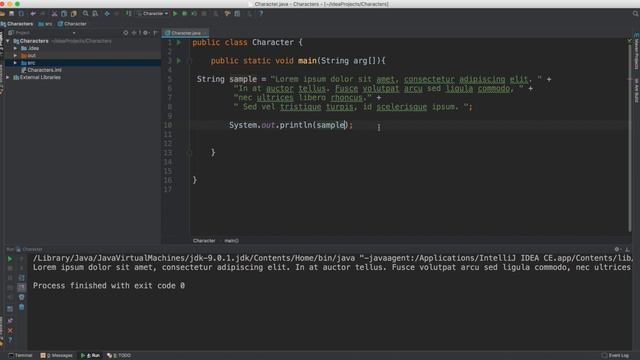Hide the Run tool window
This screenshot has width=640, height=360.
[627, 249]
